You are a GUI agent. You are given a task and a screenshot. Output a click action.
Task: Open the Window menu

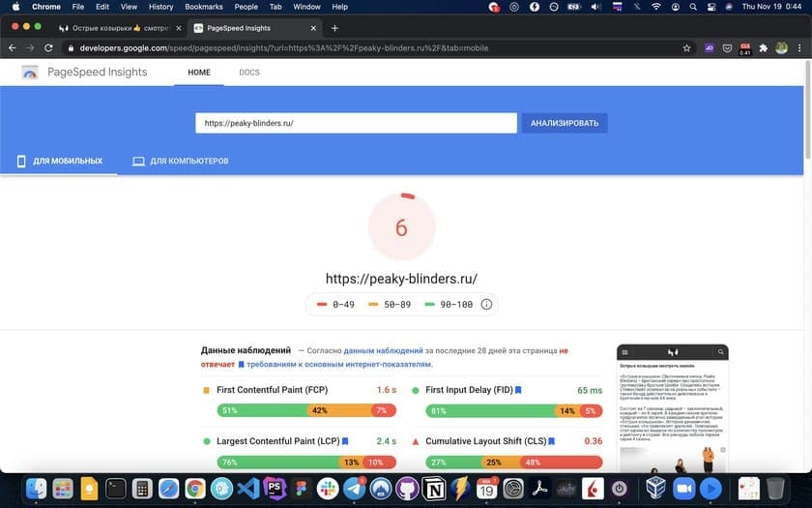point(306,7)
